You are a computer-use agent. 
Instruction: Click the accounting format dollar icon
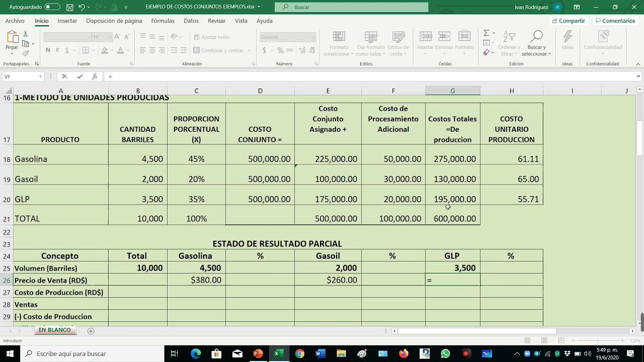click(264, 50)
